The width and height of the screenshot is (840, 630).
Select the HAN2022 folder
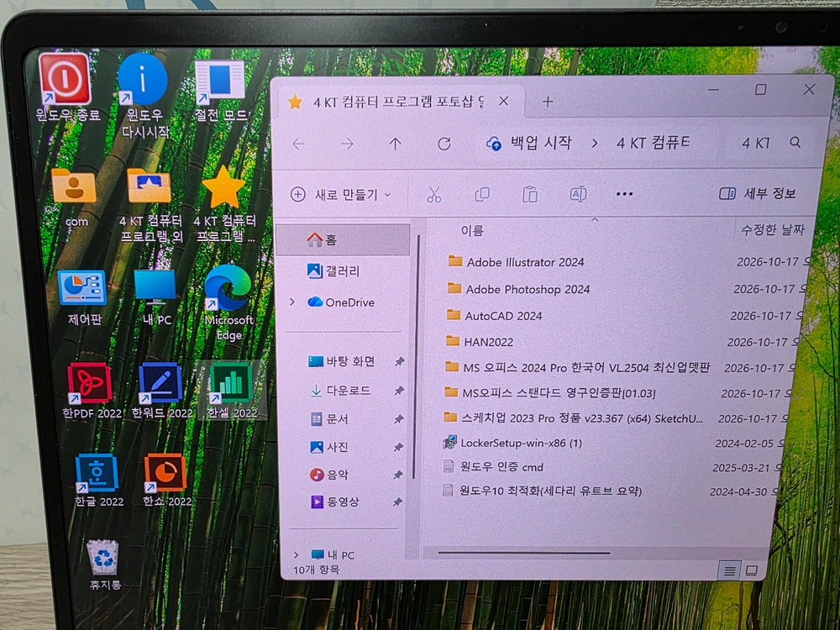click(x=479, y=341)
